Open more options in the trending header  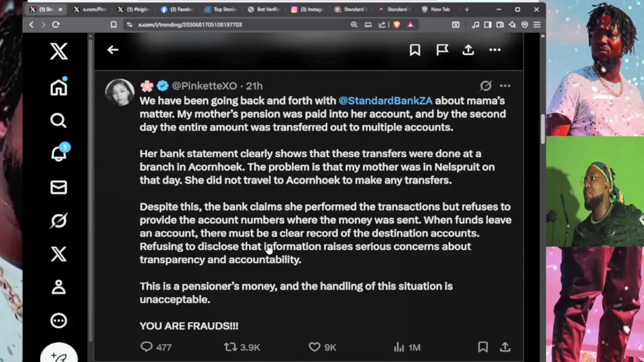click(495, 50)
